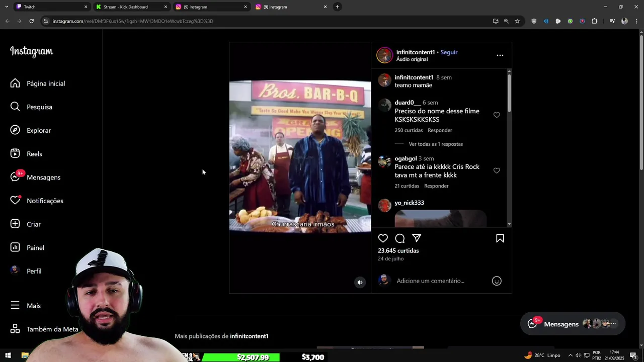
Task: Click Áudio original link
Action: coord(412,59)
